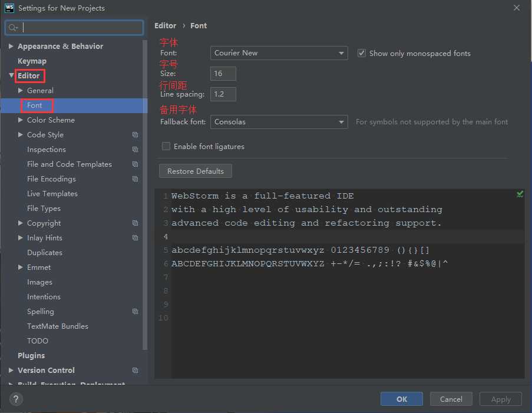Close the Settings dialog window
The height and width of the screenshot is (413, 532).
[517, 8]
